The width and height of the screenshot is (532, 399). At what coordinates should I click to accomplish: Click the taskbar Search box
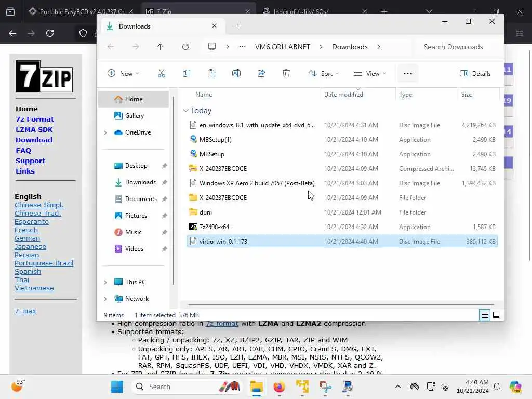[187, 387]
